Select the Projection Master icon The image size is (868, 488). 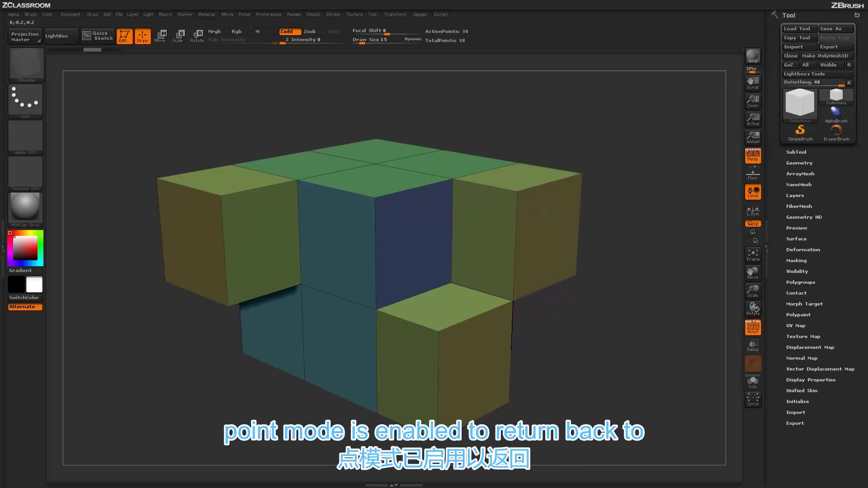tap(24, 36)
